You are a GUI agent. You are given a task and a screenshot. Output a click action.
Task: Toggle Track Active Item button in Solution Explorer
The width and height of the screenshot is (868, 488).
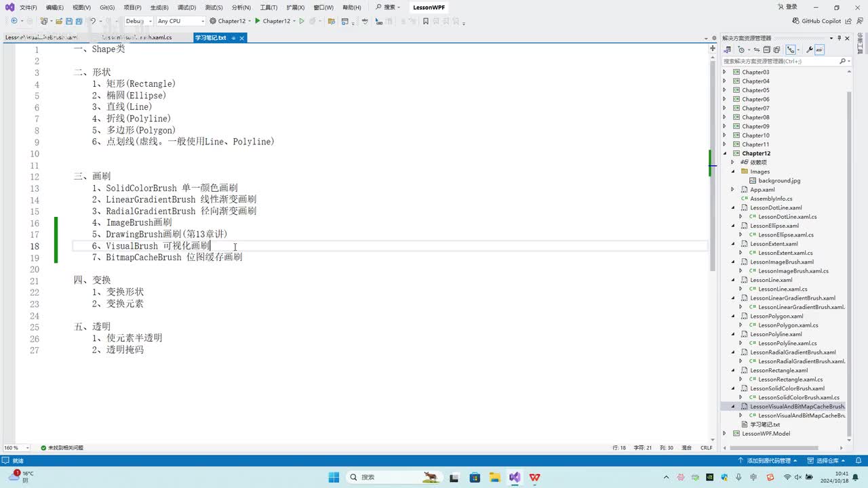coord(791,49)
